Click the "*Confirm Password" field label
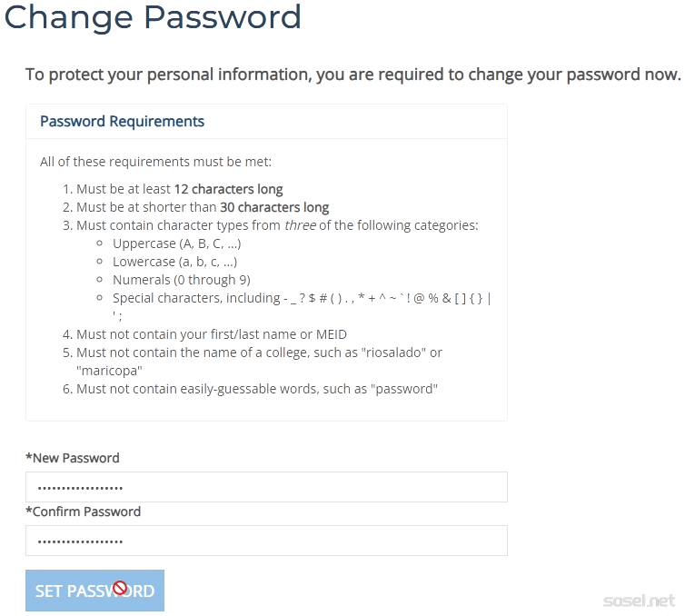Image resolution: width=685 pixels, height=616 pixels. click(84, 512)
